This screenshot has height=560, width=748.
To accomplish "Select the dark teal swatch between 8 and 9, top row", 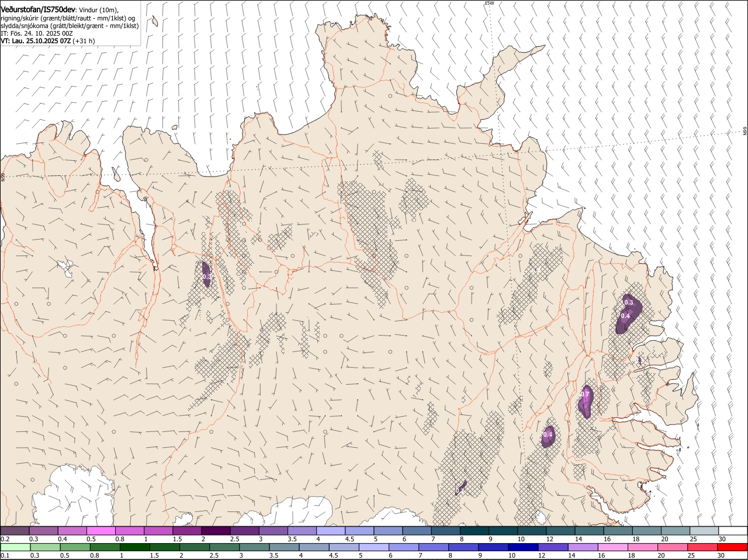I will [x=475, y=531].
